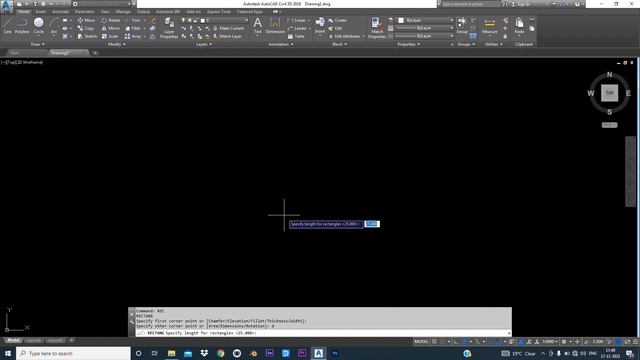Switch to the Model layout tab
Screen dimensions: 640x360
[13, 340]
